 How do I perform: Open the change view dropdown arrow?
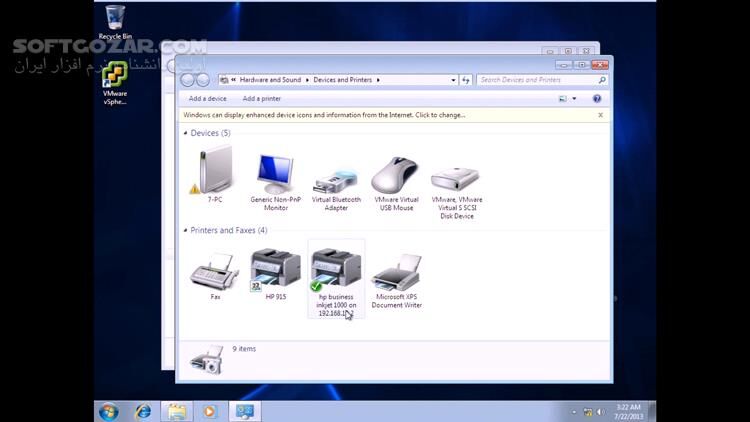575,99
